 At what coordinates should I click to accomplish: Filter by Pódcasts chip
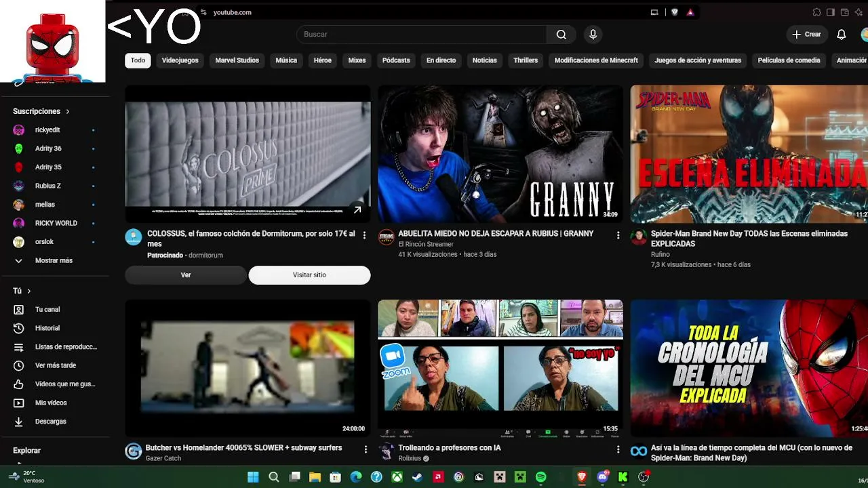click(x=396, y=60)
